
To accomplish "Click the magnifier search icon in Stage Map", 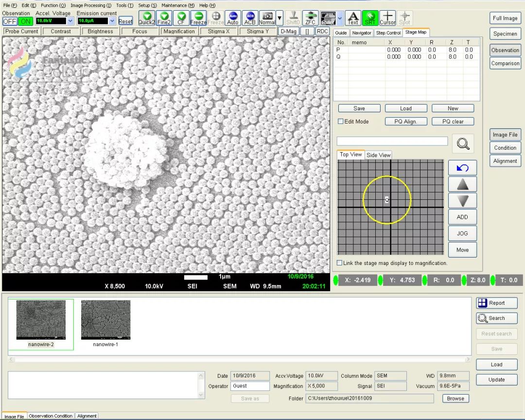I will pos(463,143).
